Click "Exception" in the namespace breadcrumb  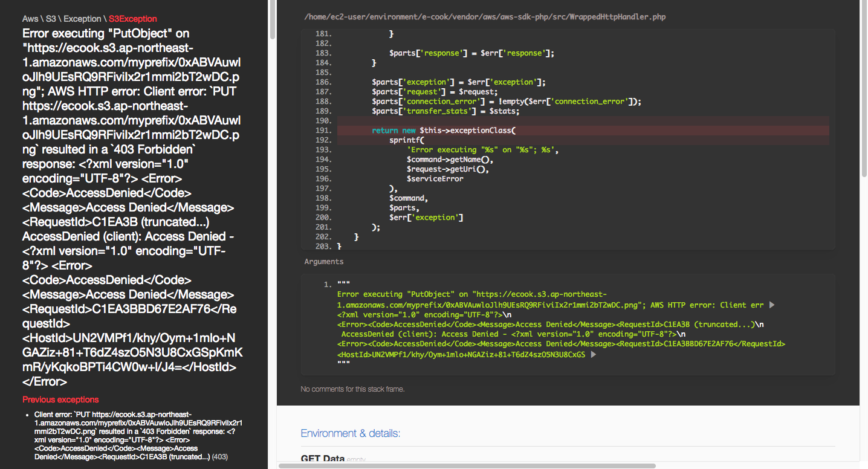click(x=82, y=18)
